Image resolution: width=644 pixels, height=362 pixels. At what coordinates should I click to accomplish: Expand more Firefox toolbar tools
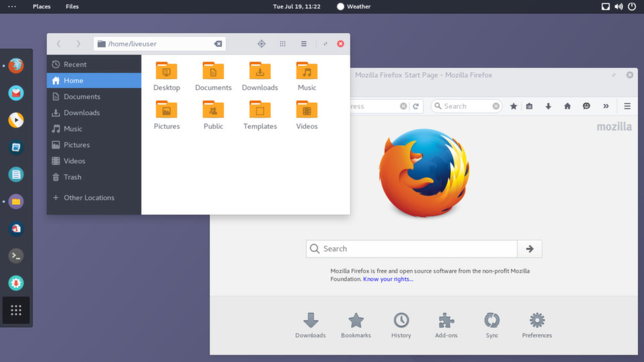coord(605,106)
